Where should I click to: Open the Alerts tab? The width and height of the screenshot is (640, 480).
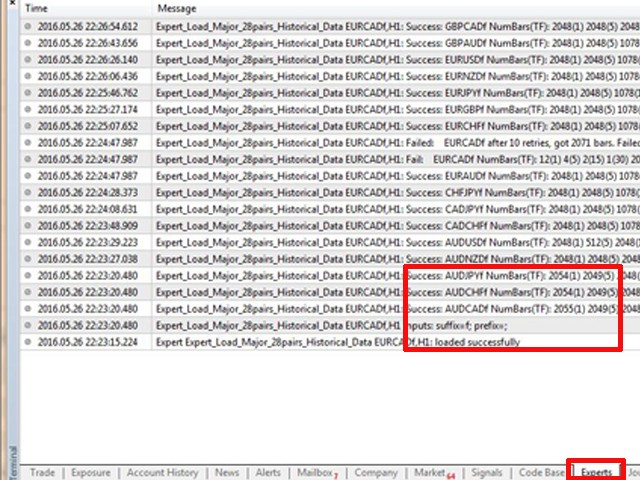268,472
